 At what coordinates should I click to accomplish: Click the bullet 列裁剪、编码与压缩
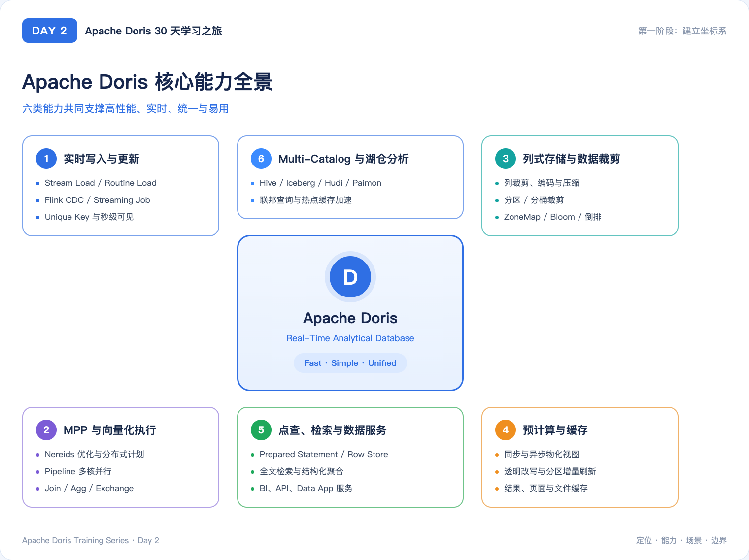542,183
